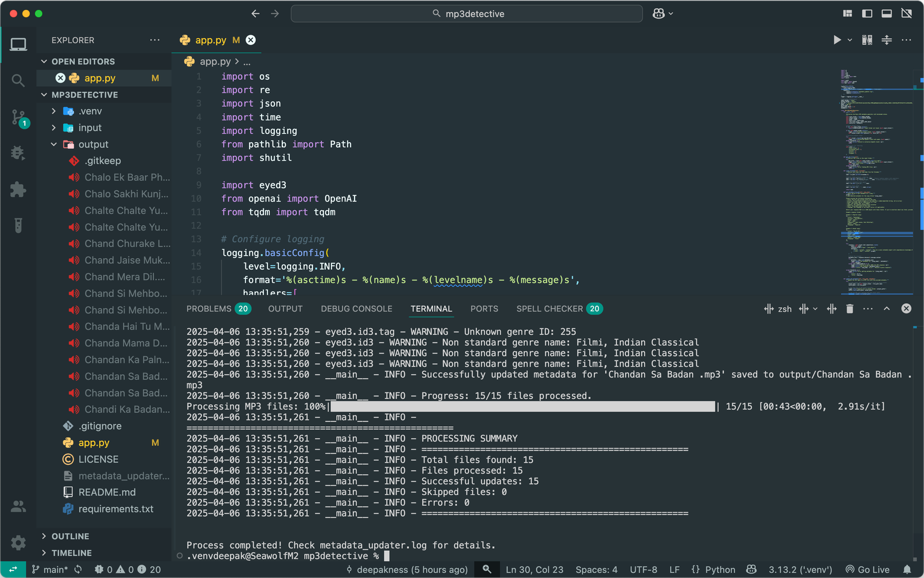Click the Split Editor icon
Screen dimensions: 924x578
pyautogui.click(x=886, y=40)
